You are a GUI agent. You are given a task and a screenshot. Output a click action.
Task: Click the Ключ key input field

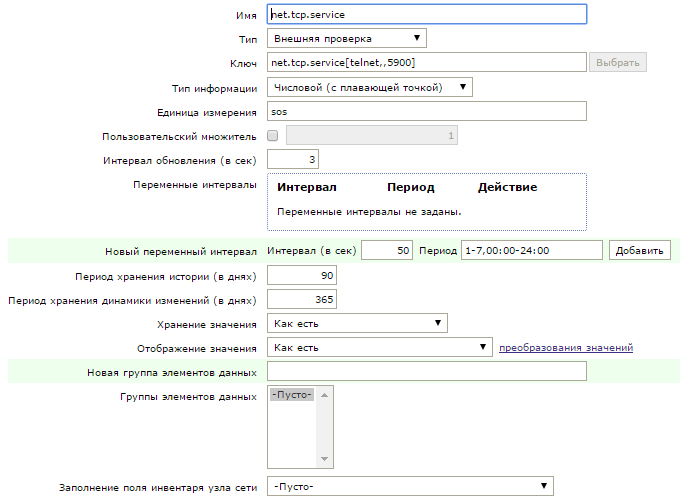click(x=426, y=63)
